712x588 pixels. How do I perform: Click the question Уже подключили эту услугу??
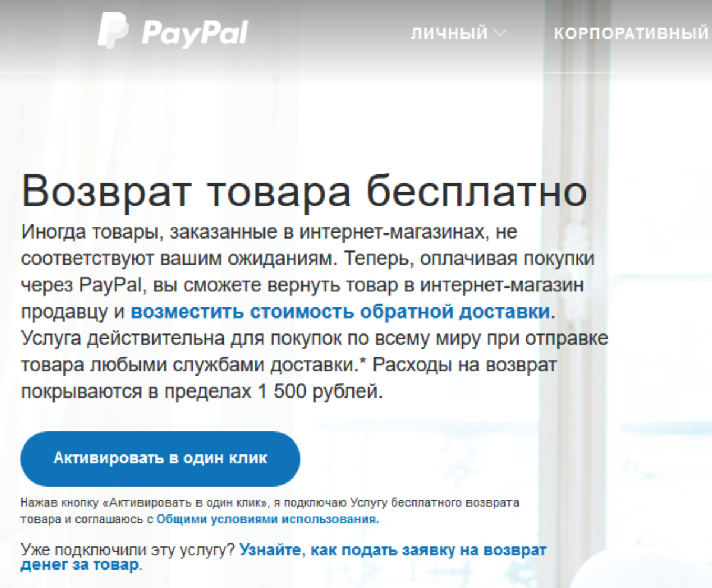(x=128, y=550)
